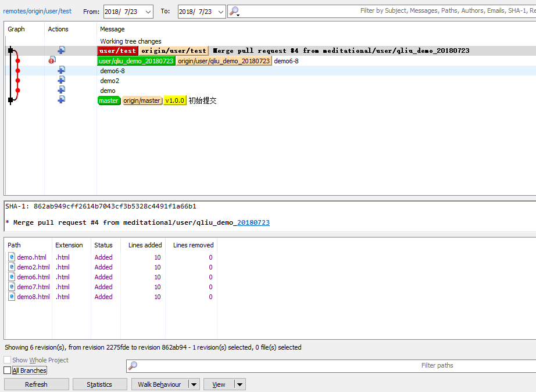Open the To date dropdown
Viewport: 536px width, 392px height.
[x=220, y=12]
